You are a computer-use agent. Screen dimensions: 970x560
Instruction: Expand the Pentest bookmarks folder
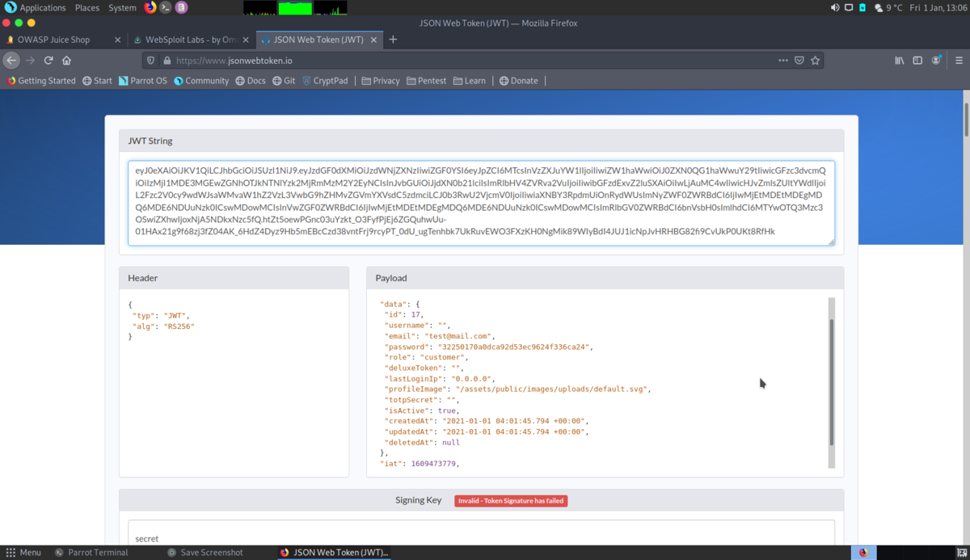click(x=427, y=81)
